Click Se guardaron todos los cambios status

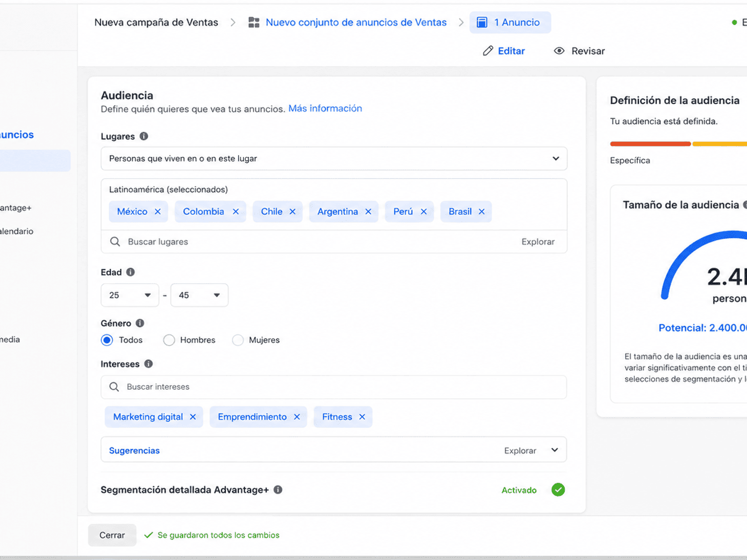218,535
